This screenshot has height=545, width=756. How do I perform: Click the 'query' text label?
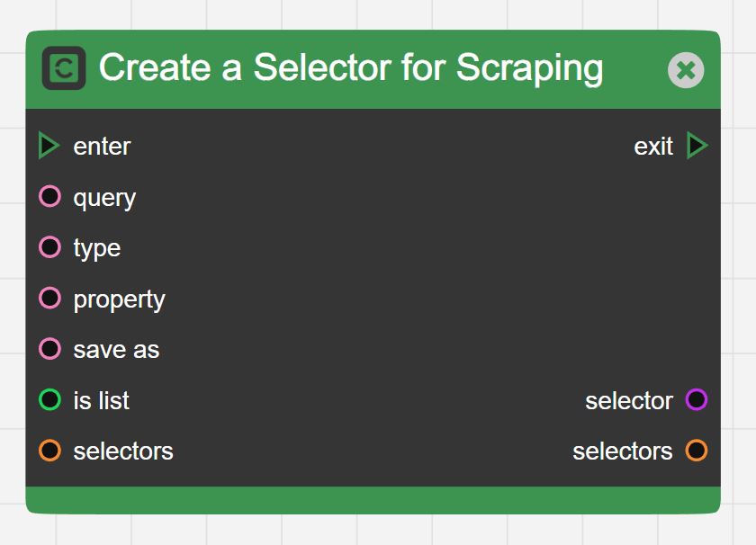pyautogui.click(x=103, y=197)
